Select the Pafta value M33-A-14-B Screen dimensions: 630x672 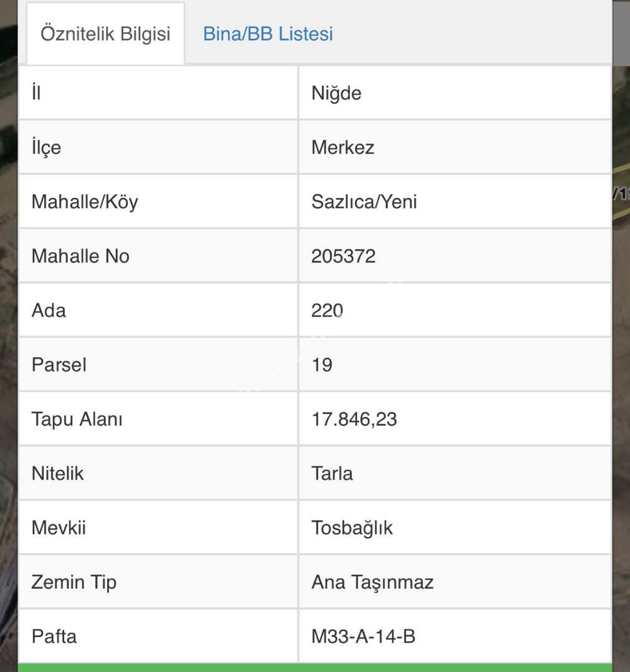pos(364,637)
